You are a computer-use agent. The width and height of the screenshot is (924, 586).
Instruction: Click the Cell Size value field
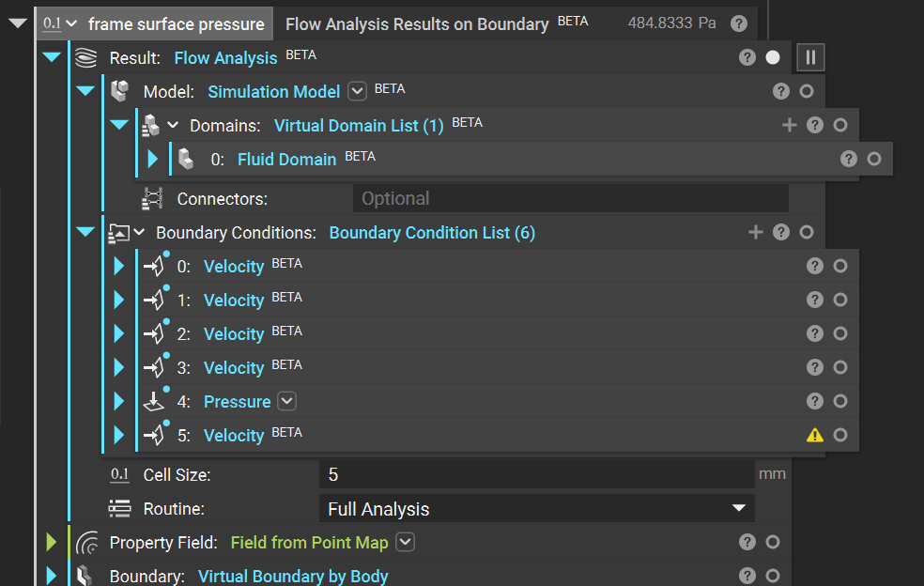click(x=537, y=474)
